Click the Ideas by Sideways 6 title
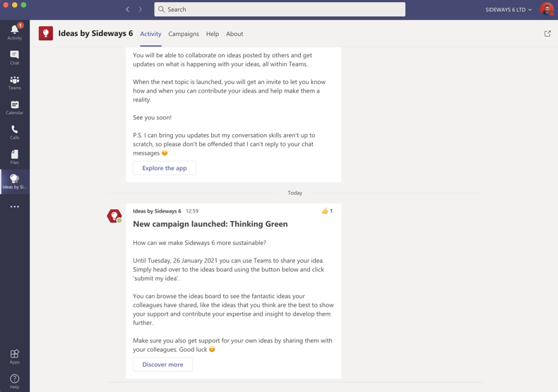The width and height of the screenshot is (558, 392). coord(95,33)
